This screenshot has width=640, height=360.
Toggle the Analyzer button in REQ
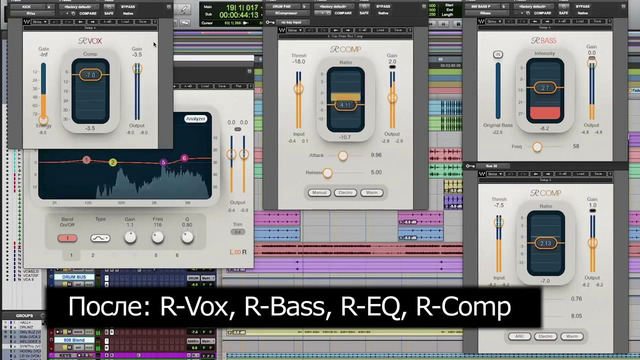(196, 119)
